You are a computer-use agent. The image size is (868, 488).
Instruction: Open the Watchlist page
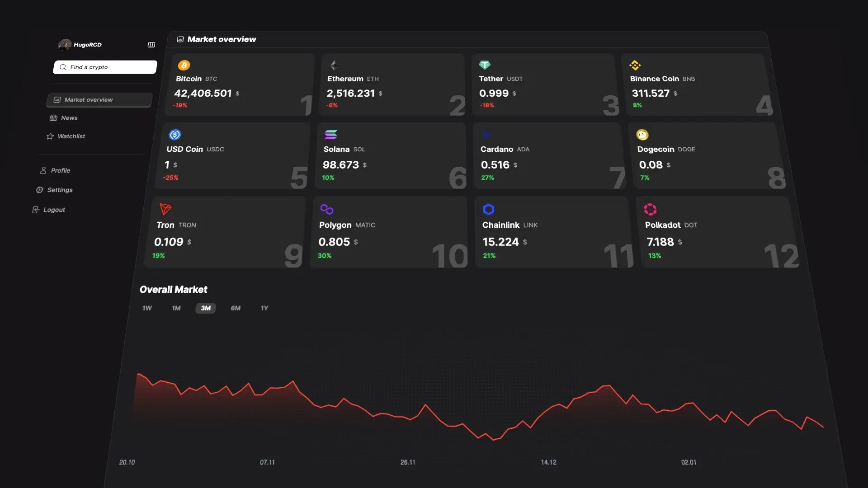(66, 136)
